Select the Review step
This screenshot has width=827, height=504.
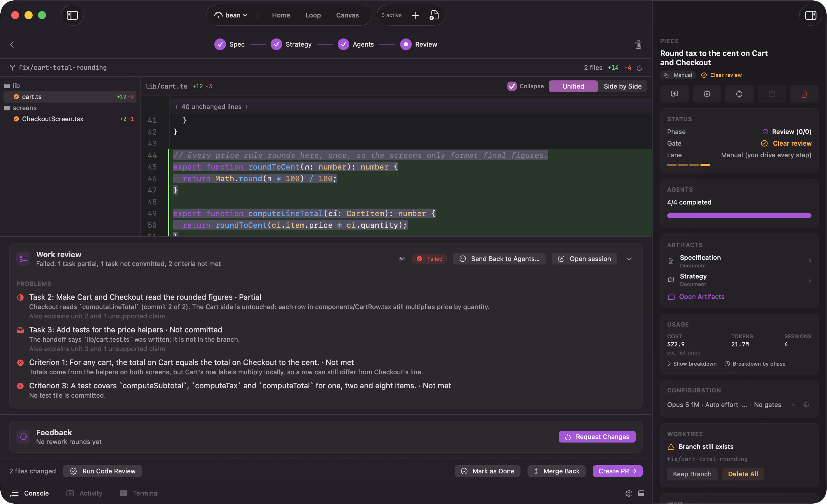(x=418, y=44)
